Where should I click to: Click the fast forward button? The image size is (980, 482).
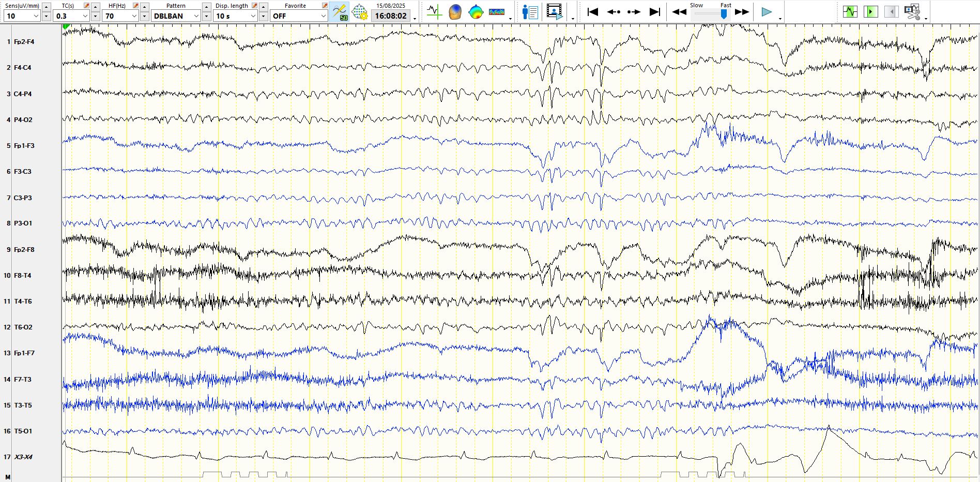click(742, 12)
